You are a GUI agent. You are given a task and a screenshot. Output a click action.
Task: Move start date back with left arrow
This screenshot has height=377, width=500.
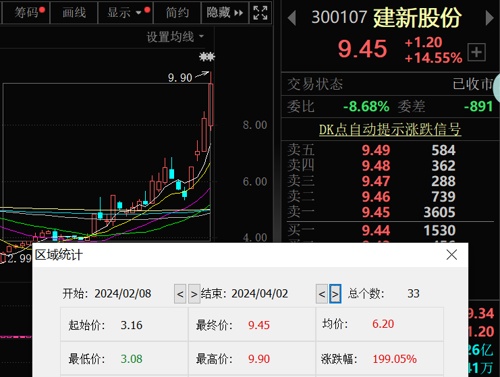click(180, 294)
